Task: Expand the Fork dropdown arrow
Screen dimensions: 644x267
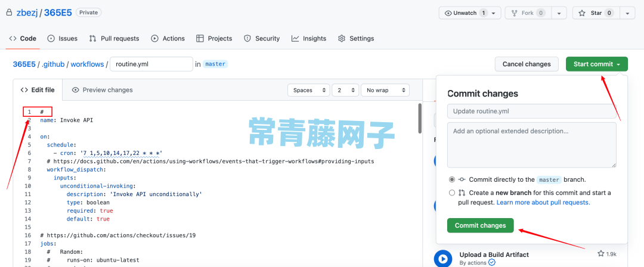Action: (x=559, y=13)
